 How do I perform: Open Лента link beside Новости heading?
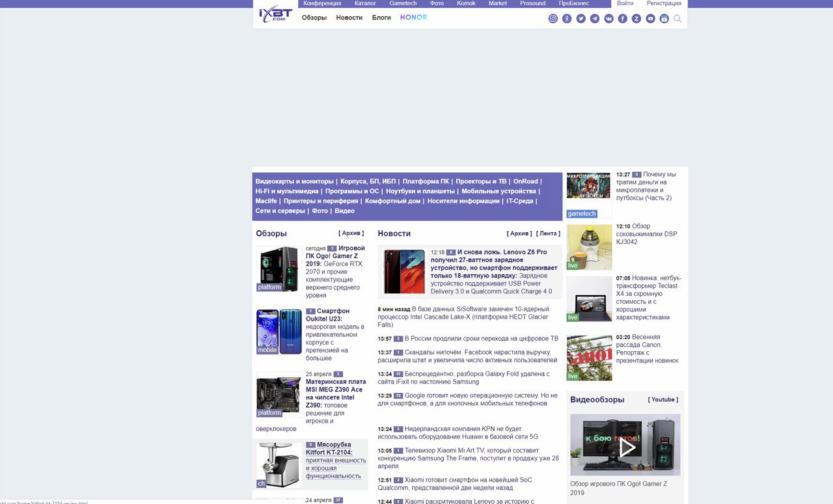(x=548, y=233)
